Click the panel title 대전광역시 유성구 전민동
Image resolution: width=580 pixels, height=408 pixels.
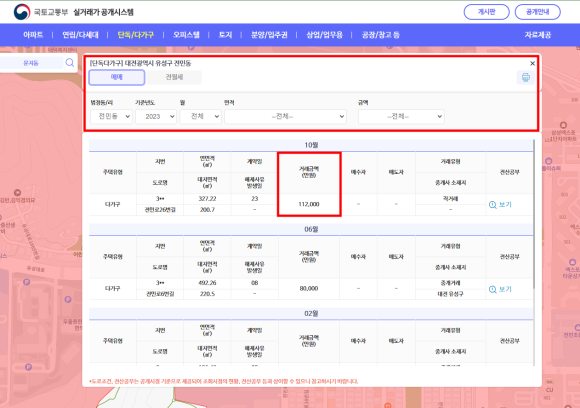[158, 63]
